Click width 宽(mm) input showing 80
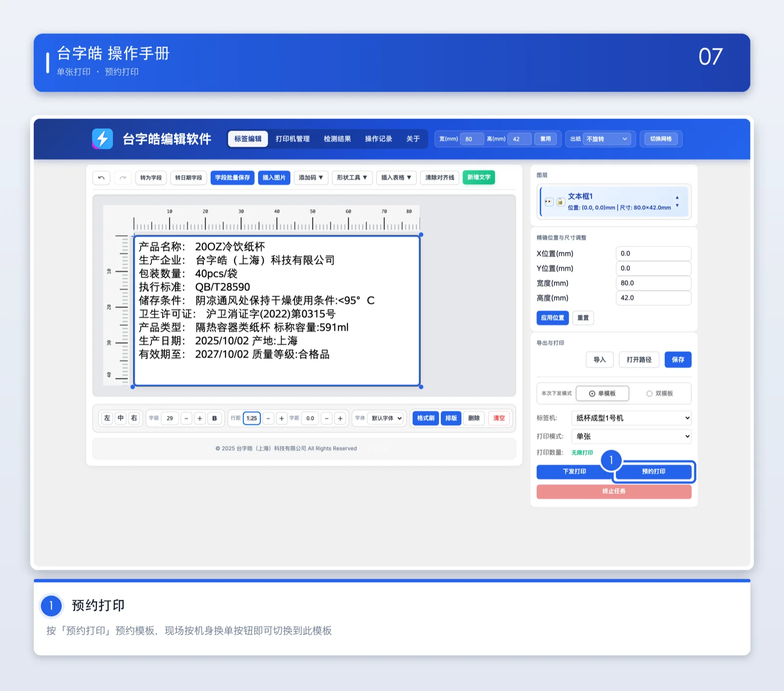Screen dimensions: 784x691 (x=472, y=139)
